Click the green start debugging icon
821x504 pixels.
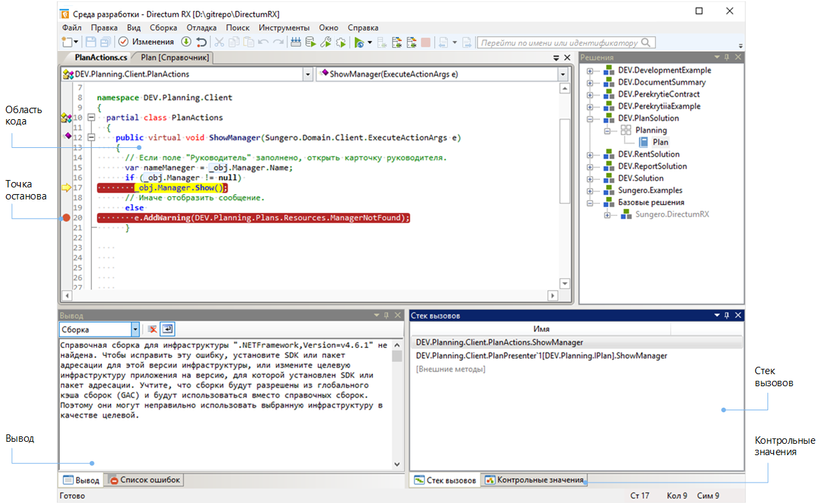point(359,42)
